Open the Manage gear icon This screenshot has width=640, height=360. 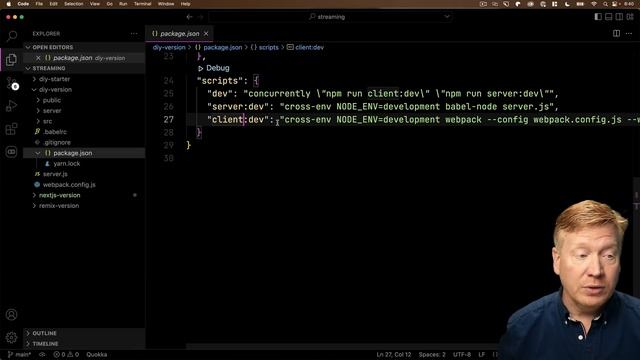pos(11,338)
